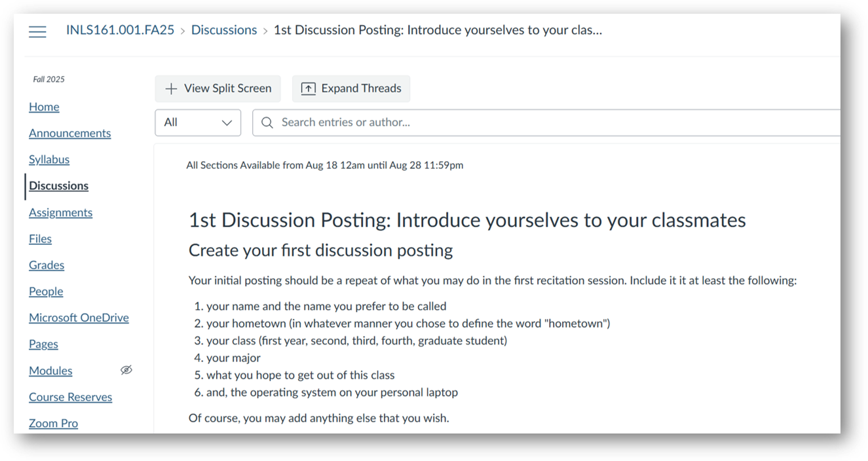Click the View Split Screen button
Viewport: 868px width, 461px height.
click(217, 88)
